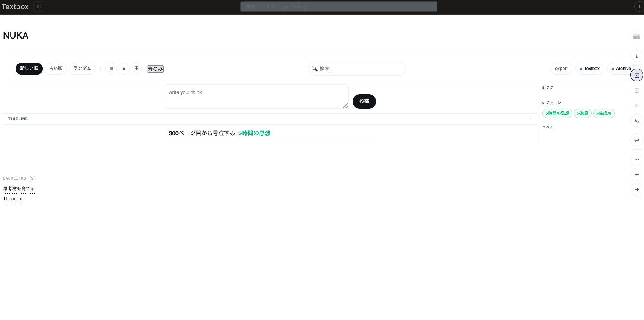
Task: Sort by 古い順 (oldest first)
Action: (x=56, y=69)
